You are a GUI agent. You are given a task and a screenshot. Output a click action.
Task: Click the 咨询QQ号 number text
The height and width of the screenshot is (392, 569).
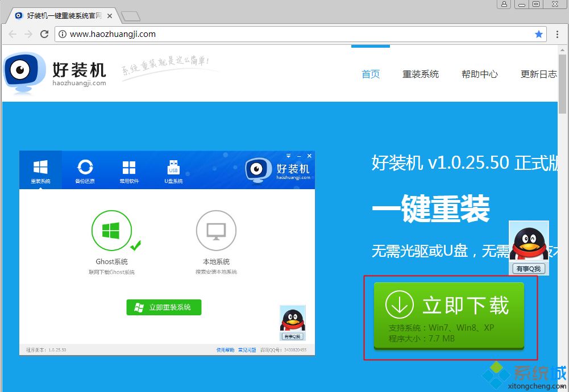click(x=284, y=350)
